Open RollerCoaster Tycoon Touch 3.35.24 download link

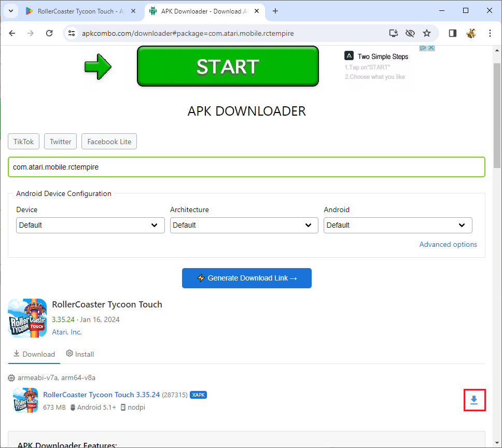[101, 395]
